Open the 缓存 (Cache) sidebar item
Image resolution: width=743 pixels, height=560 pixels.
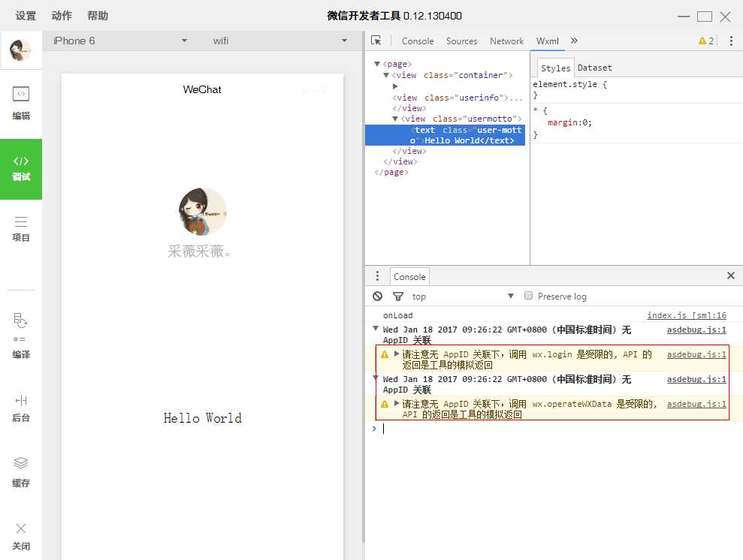tap(21, 472)
